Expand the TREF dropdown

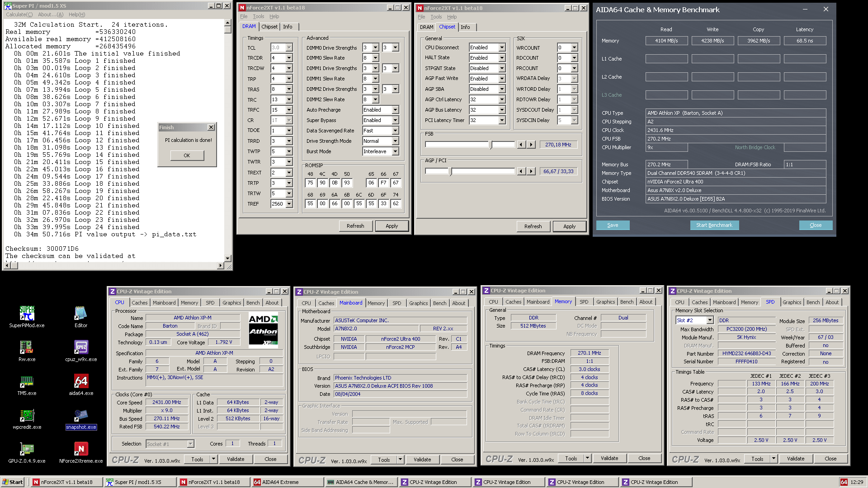[x=289, y=204]
